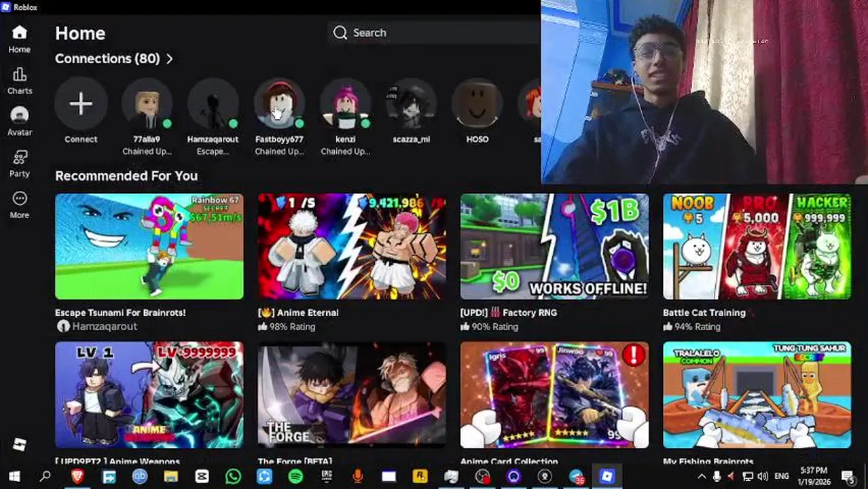This screenshot has height=489, width=868.
Task: Open 77alla9's connection avatar
Action: coord(147,104)
